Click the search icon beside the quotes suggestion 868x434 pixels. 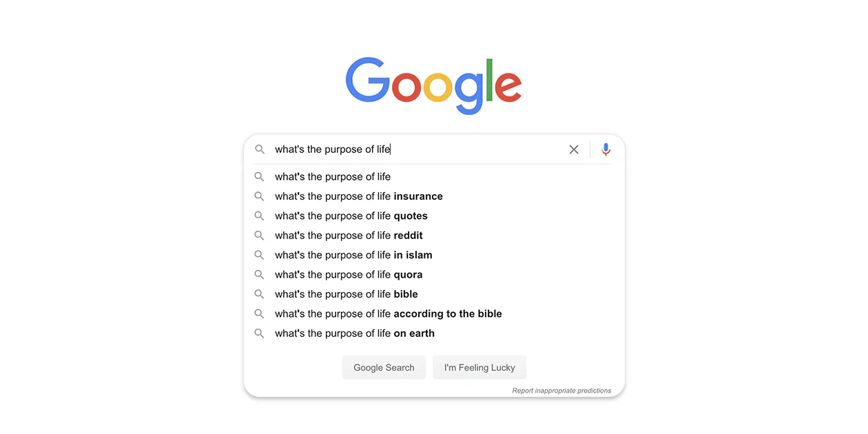pyautogui.click(x=260, y=216)
